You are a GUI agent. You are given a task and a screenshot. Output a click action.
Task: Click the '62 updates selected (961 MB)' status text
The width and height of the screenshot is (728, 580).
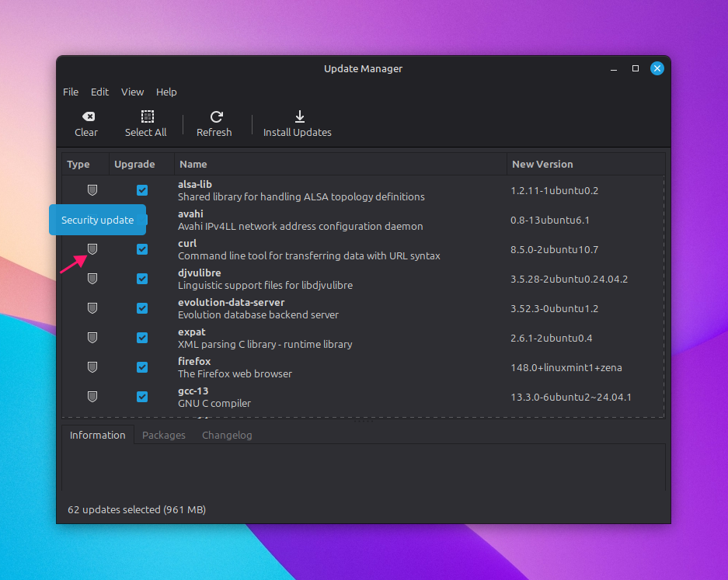click(137, 509)
